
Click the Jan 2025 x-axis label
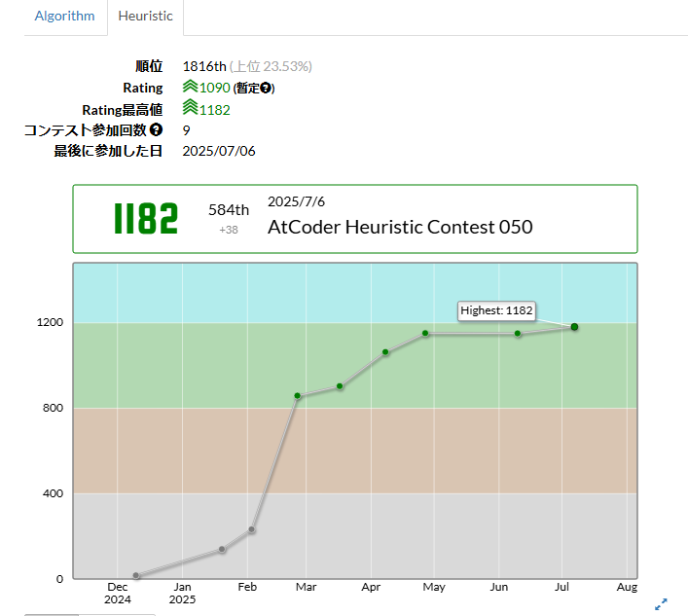[x=183, y=594]
